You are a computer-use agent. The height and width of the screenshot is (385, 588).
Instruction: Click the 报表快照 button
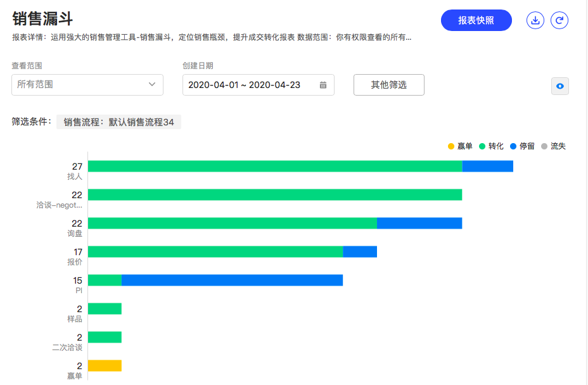tap(476, 20)
